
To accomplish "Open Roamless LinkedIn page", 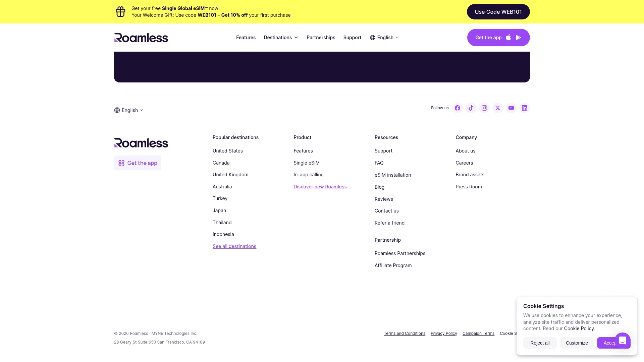I will (525, 108).
